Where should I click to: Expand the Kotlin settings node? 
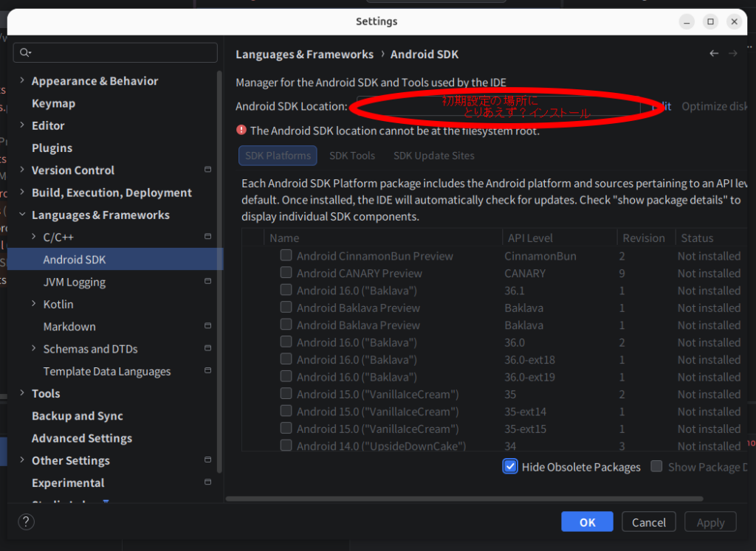pyautogui.click(x=34, y=305)
